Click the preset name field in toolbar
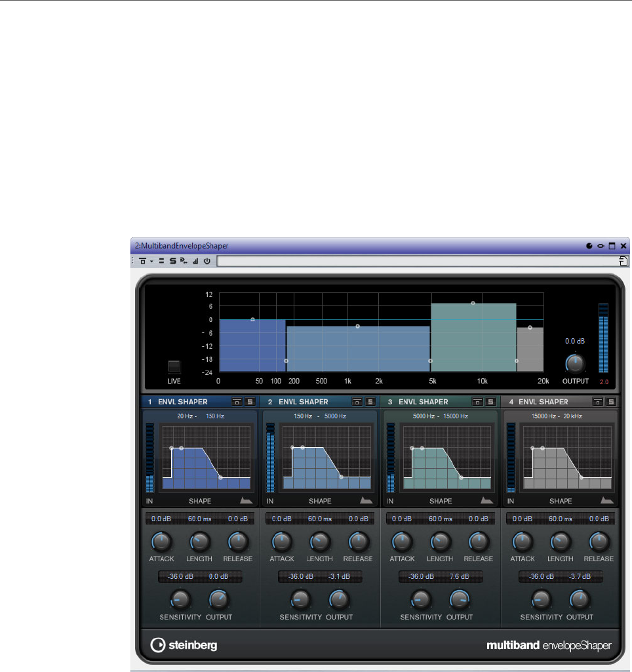The image size is (632, 672). [418, 260]
